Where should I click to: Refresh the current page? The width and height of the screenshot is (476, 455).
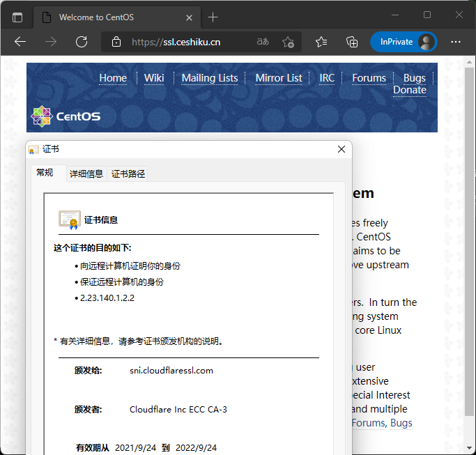point(82,42)
